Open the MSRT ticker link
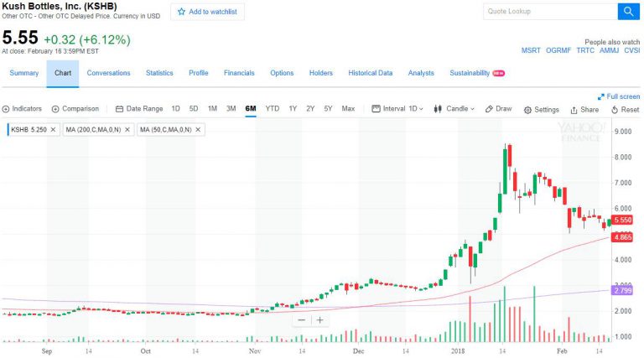Image resolution: width=644 pixels, height=358 pixels. tap(531, 50)
